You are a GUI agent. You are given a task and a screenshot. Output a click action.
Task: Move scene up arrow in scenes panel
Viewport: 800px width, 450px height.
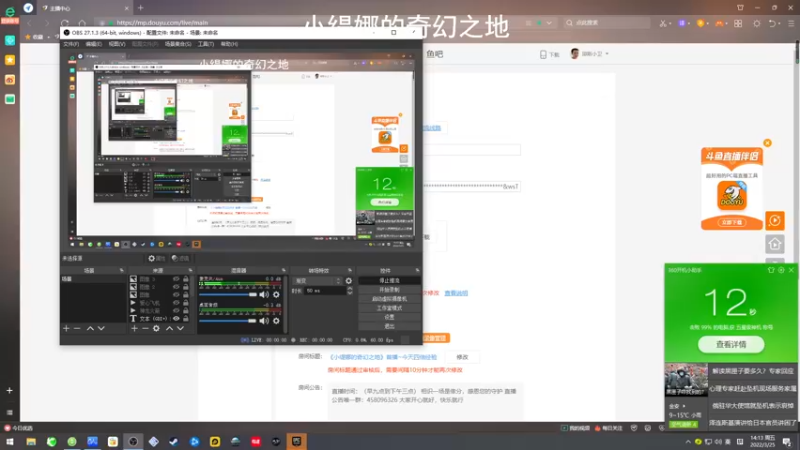click(90, 329)
